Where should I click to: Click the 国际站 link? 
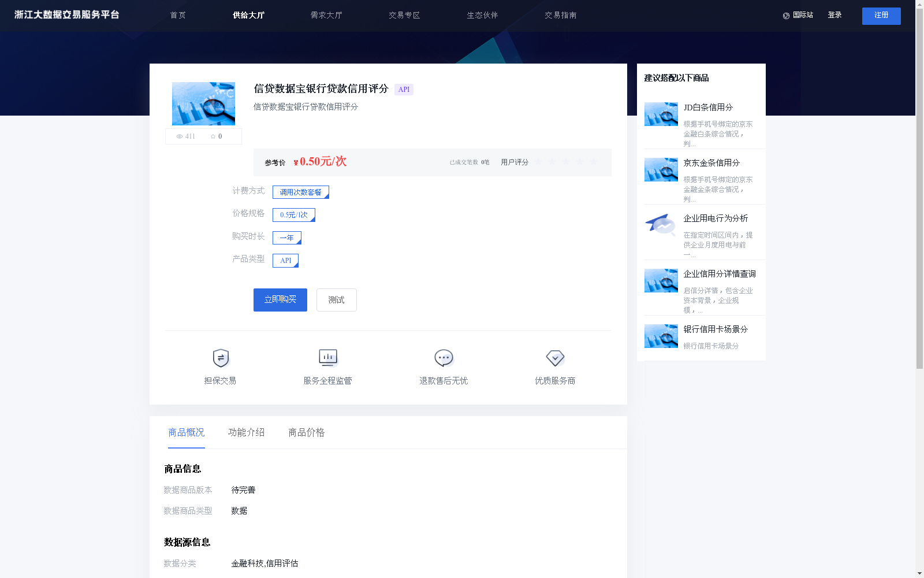pyautogui.click(x=803, y=16)
